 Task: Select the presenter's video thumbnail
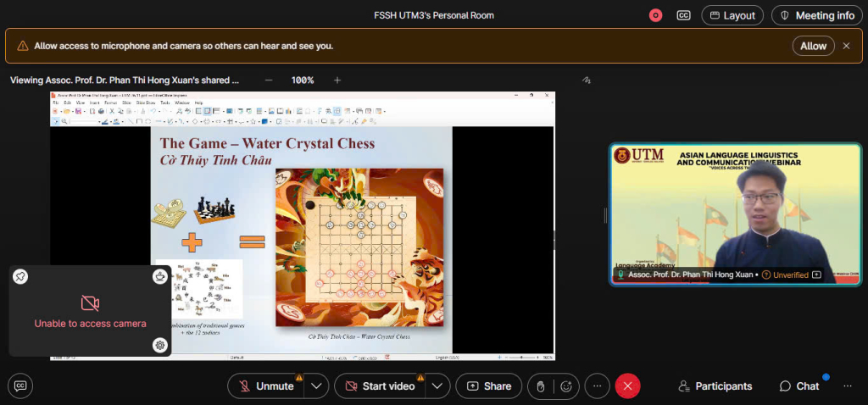pyautogui.click(x=736, y=214)
